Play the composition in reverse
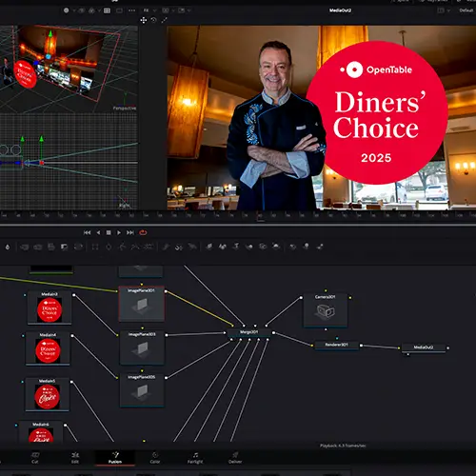Image resolution: width=476 pixels, height=476 pixels. coord(98,232)
